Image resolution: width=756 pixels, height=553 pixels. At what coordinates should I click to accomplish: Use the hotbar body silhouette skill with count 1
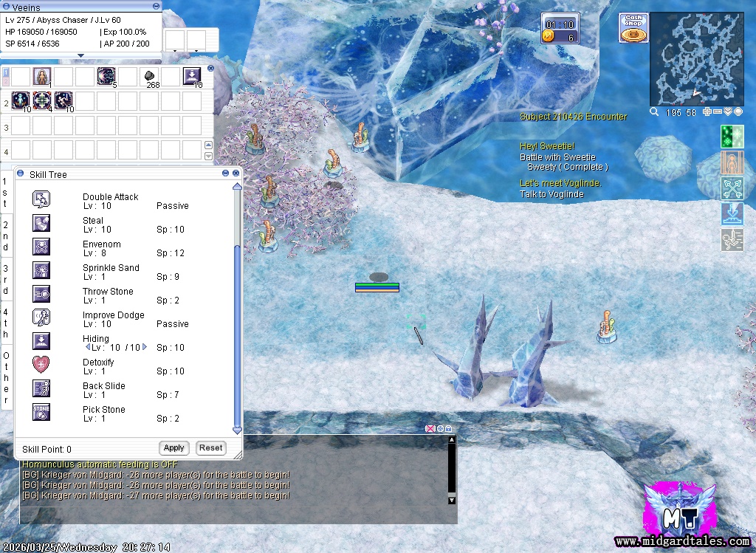(42, 77)
